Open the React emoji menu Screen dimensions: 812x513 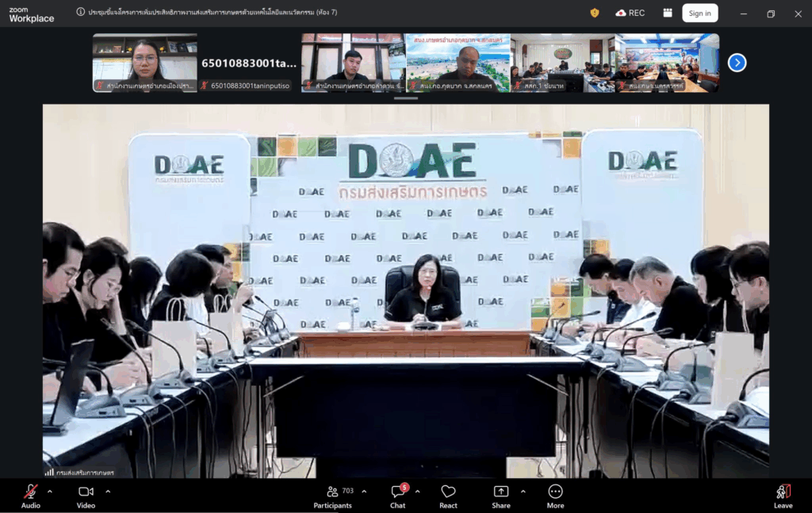(448, 496)
